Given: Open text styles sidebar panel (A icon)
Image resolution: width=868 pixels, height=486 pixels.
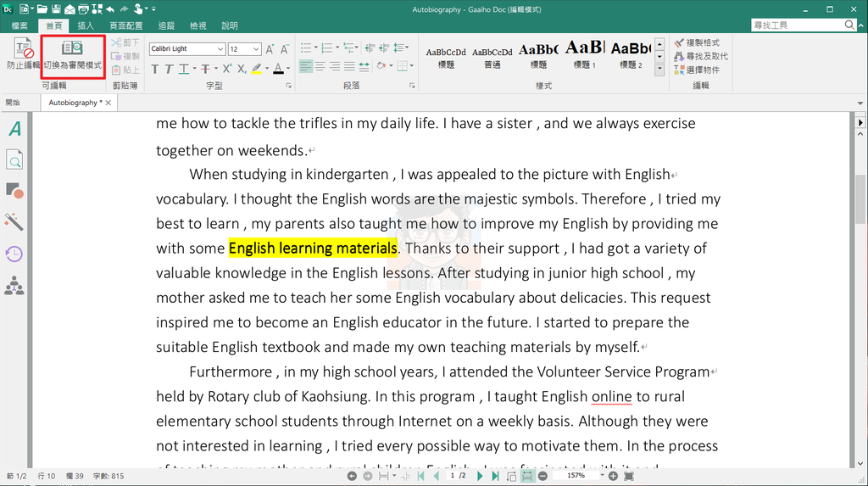Looking at the screenshot, I should click(x=15, y=129).
